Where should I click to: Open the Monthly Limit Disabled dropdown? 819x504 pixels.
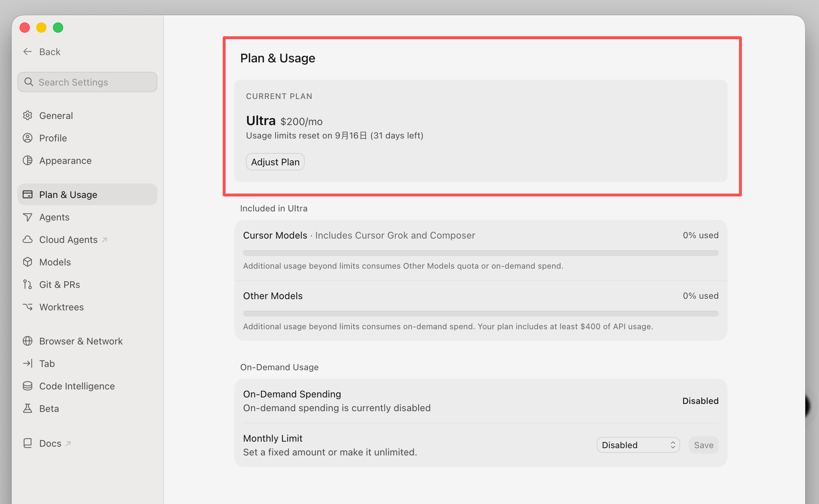coord(638,445)
